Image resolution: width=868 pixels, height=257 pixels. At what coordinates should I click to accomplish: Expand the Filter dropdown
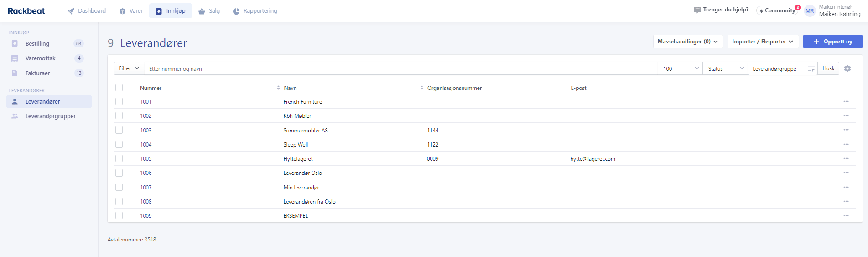[x=129, y=68]
